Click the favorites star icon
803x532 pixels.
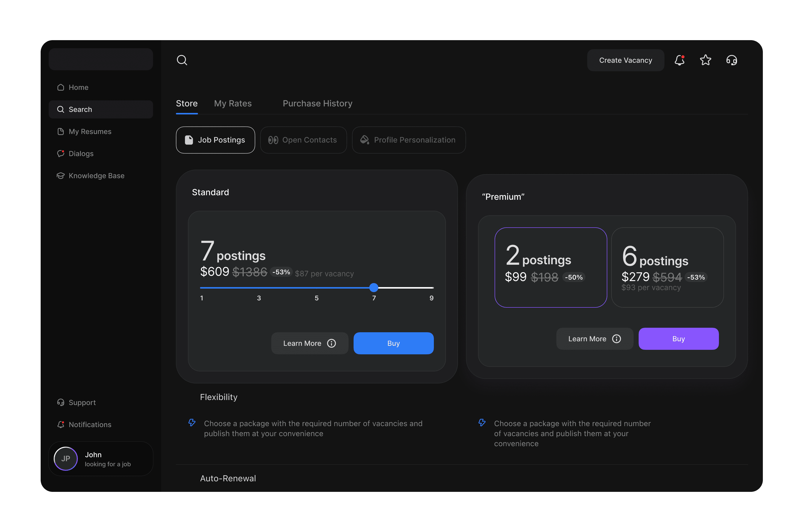click(x=706, y=60)
